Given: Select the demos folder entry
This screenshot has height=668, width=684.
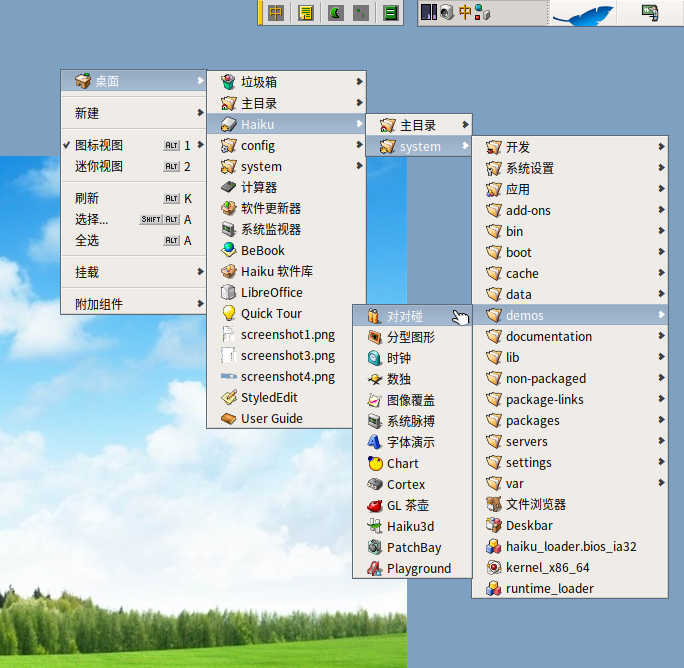Looking at the screenshot, I should (570, 315).
